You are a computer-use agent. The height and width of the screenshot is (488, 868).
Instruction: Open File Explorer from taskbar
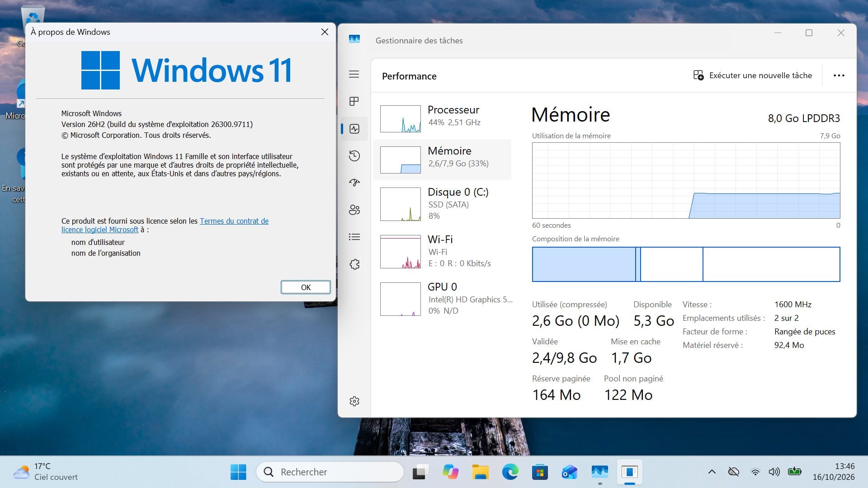pos(480,472)
